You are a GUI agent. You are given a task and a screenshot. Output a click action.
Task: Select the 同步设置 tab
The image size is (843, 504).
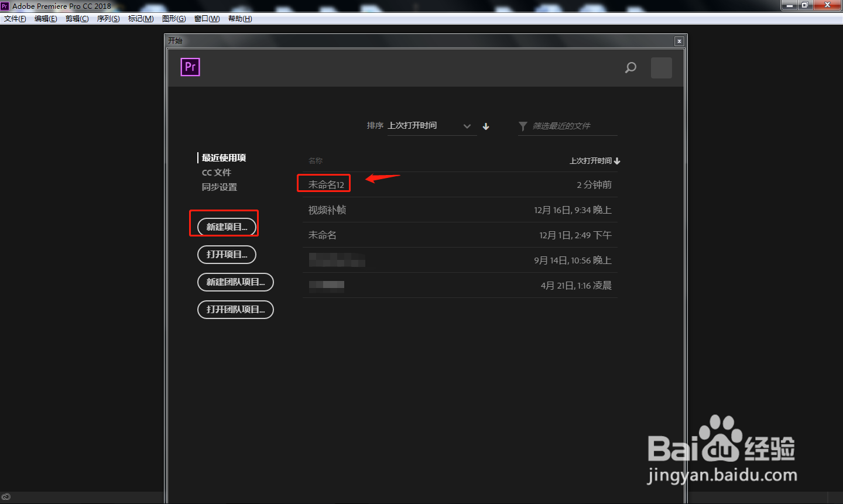click(x=220, y=187)
